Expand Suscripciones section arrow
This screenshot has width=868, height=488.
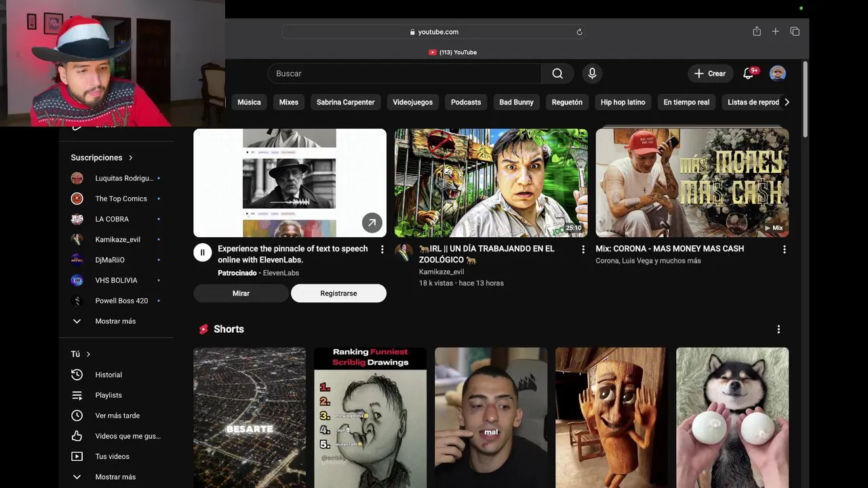pos(130,158)
